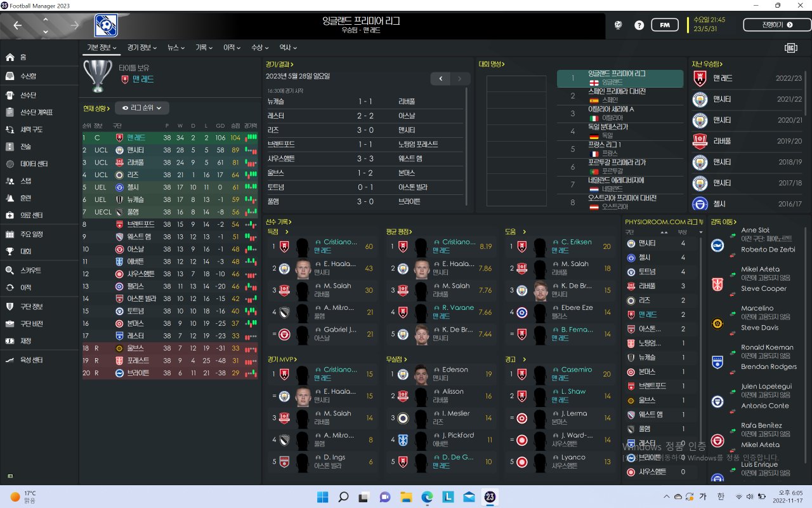812x508 pixels.
Task: Expand the 수상 tab dropdown
Action: [260, 48]
